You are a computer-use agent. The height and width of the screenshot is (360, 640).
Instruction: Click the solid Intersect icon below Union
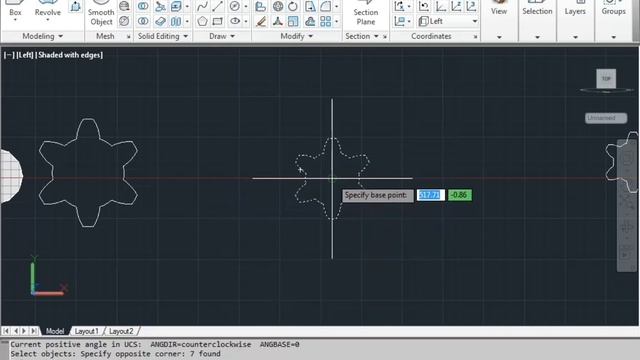[x=143, y=21]
